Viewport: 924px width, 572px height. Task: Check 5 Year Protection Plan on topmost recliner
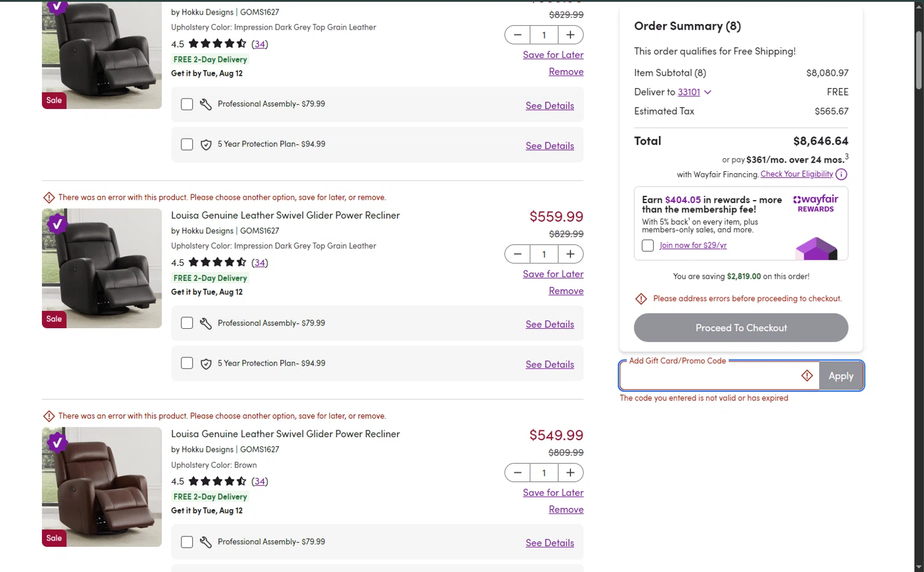point(187,145)
